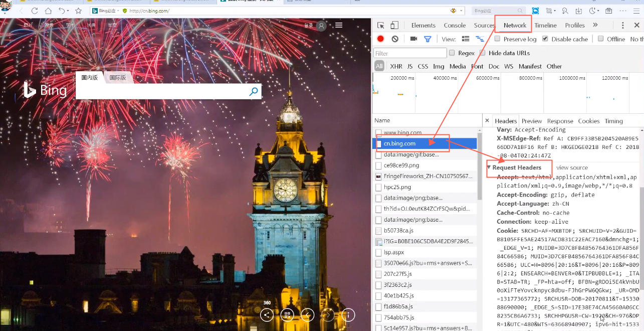Screen dimensions: 644x331
Task: Enable the Preserve log checkbox
Action: 497,39
